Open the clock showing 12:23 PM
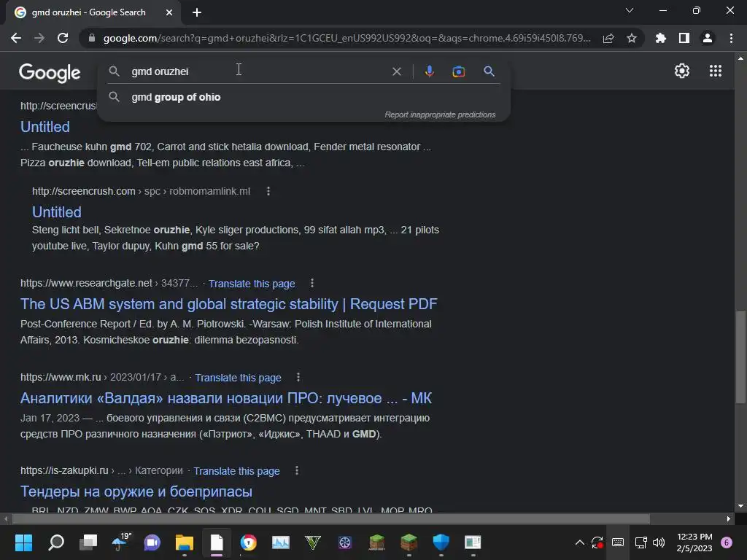This screenshot has width=747, height=560. pos(694,542)
